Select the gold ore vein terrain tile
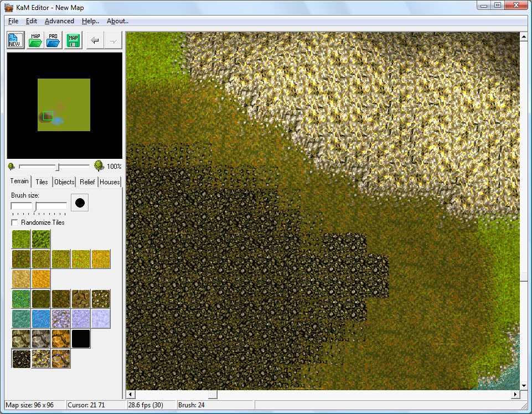The width and height of the screenshot is (532, 414). (41, 359)
